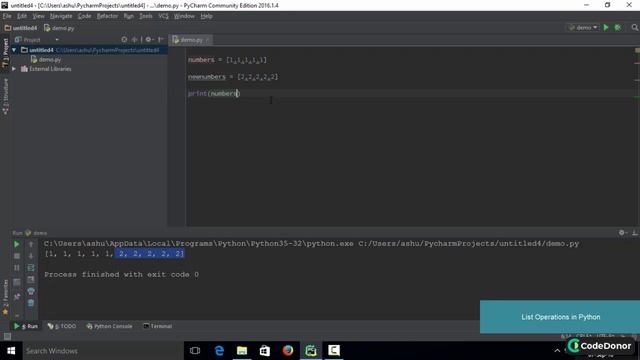Open the Edit menu
The width and height of the screenshot is (640, 360).
click(22, 16)
